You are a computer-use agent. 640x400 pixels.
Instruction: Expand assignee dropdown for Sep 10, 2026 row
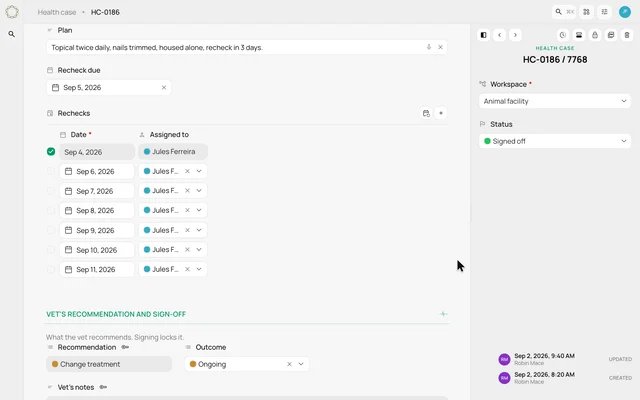tap(199, 249)
